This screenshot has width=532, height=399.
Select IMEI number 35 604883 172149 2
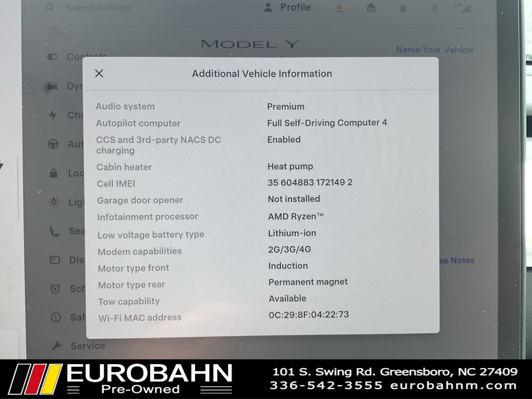pos(310,182)
